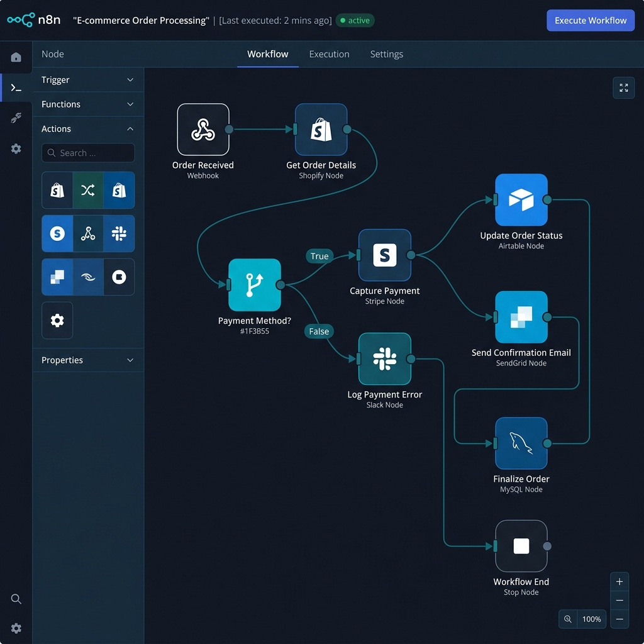Select the Log Payment Error Slack node

tap(384, 359)
